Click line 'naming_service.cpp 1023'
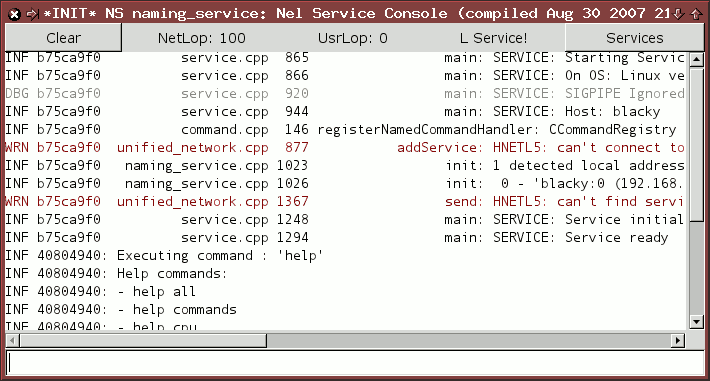The image size is (710, 381). [x=345, y=165]
